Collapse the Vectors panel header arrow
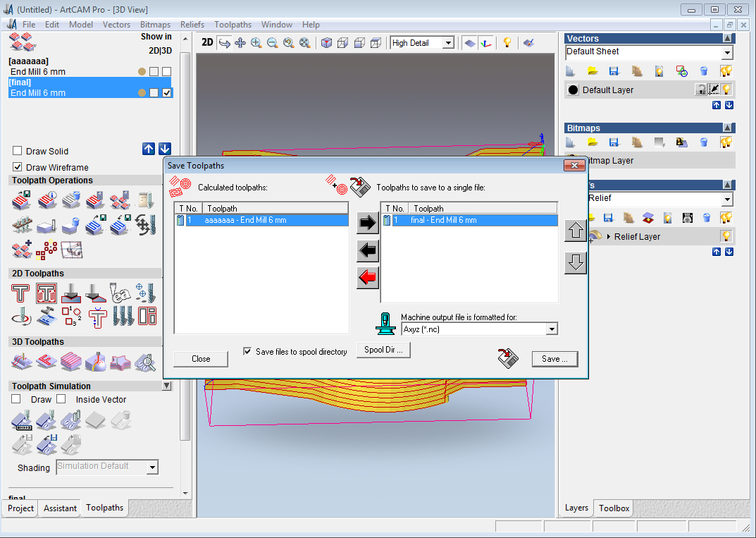Screen dimensions: 756x538 [727, 39]
